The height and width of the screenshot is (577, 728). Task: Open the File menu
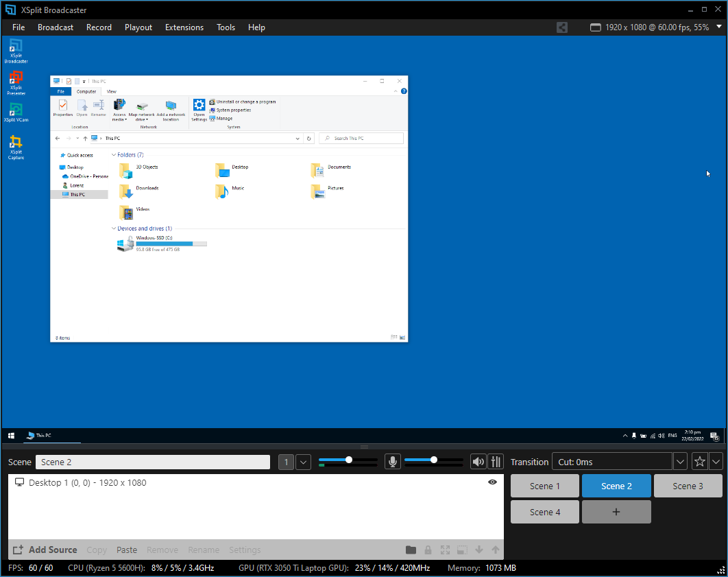click(19, 27)
